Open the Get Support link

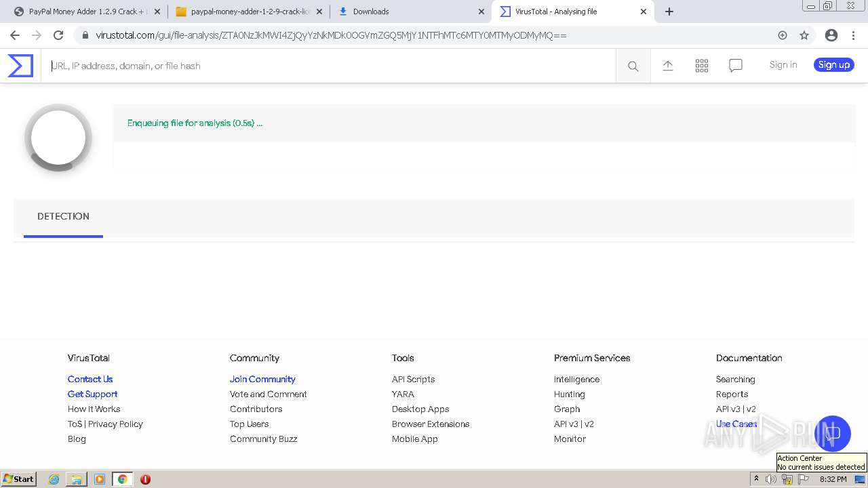[93, 394]
